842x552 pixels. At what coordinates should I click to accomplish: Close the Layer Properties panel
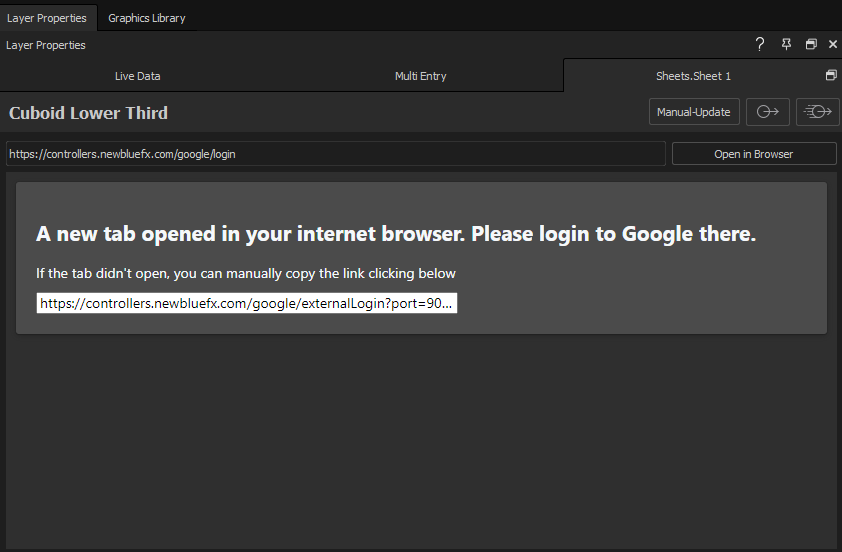pos(833,45)
